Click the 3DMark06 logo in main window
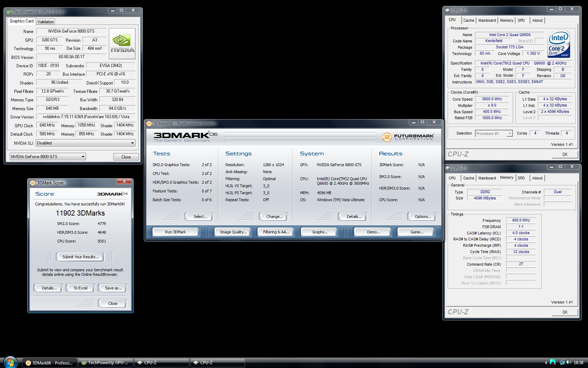Screen dimensions: 588x368 tap(185, 136)
